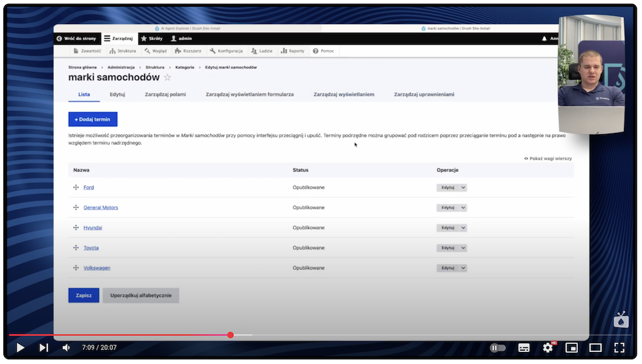
Task: Click Wróć do strony back link
Action: (x=76, y=39)
